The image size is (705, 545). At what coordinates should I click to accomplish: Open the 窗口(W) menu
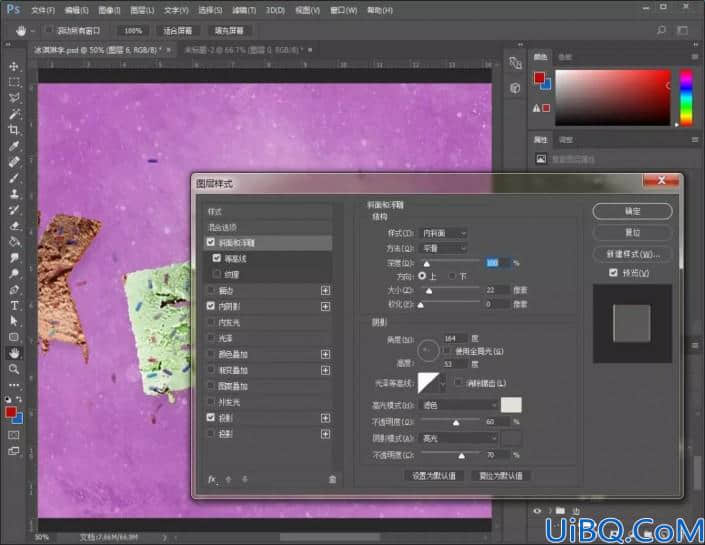click(344, 10)
